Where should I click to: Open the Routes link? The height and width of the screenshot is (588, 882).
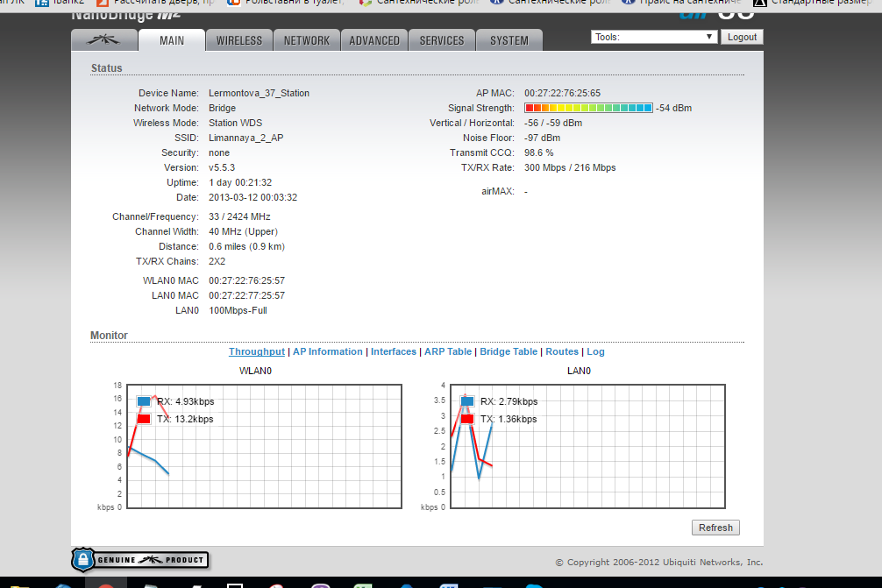tap(562, 351)
